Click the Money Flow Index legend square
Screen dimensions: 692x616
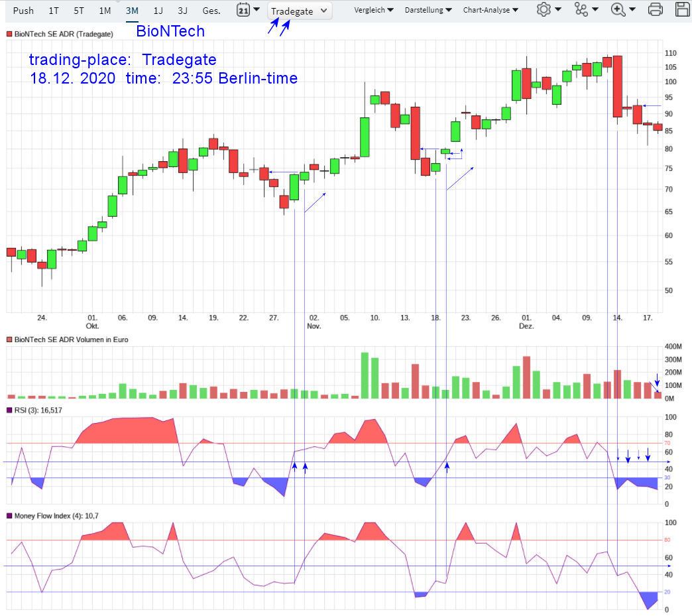9,516
